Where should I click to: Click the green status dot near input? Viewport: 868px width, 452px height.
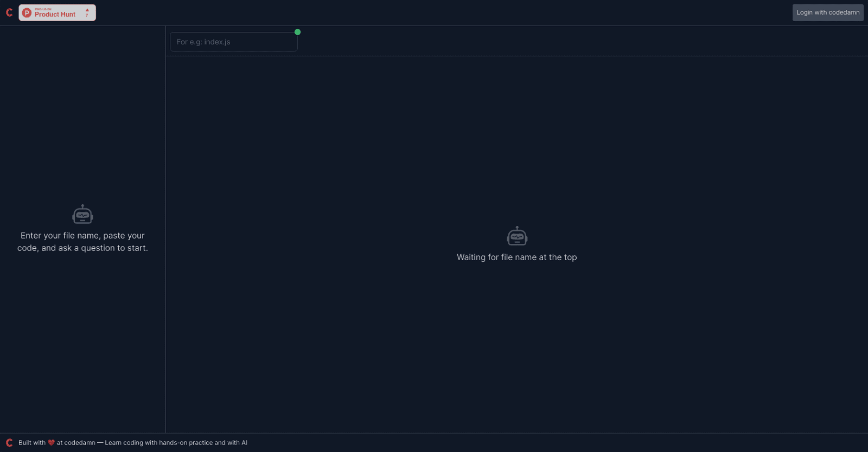[297, 32]
